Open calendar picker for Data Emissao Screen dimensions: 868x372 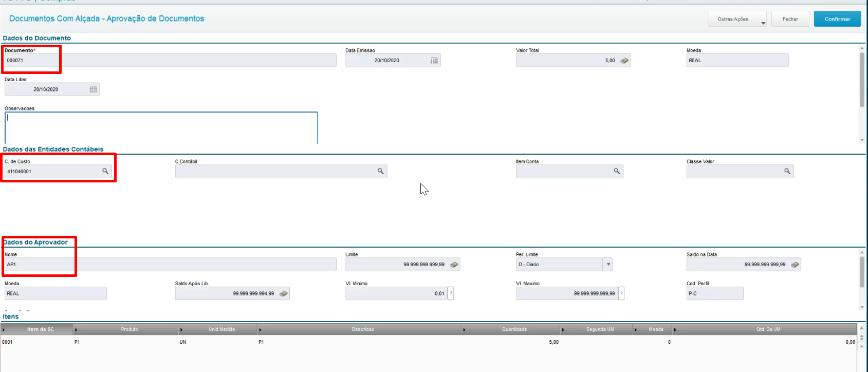(x=434, y=61)
